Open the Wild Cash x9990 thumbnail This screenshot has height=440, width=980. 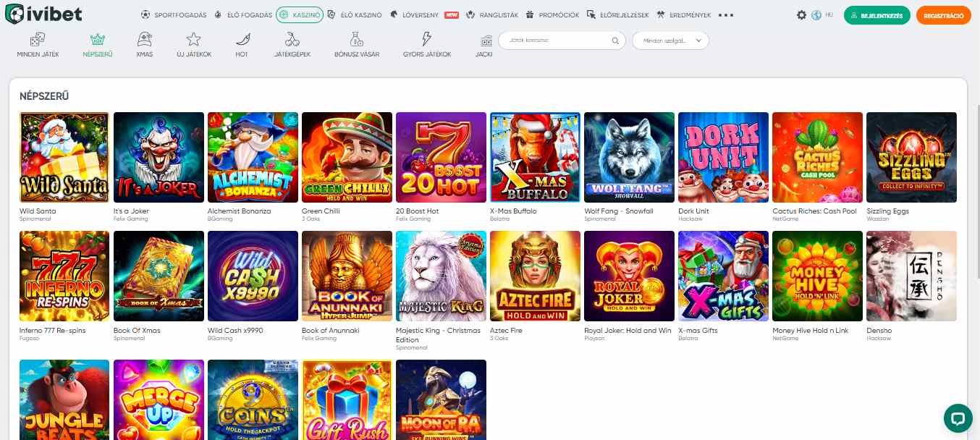(x=253, y=276)
